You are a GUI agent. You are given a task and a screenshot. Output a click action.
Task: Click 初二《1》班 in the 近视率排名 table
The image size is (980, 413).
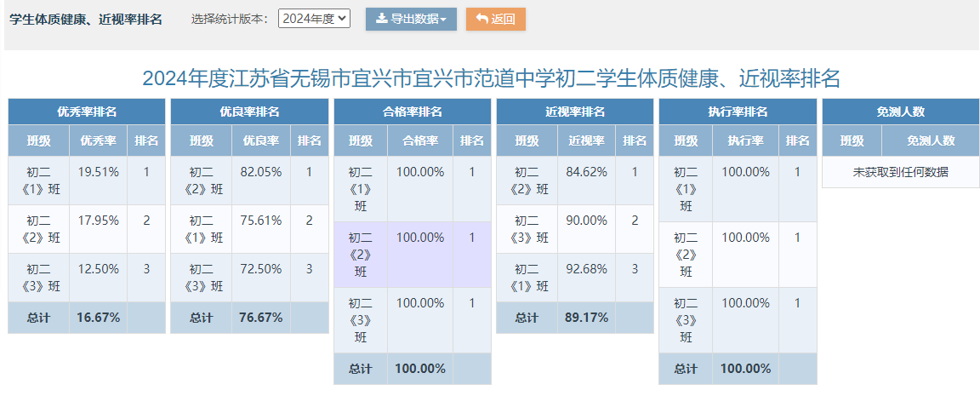527,278
